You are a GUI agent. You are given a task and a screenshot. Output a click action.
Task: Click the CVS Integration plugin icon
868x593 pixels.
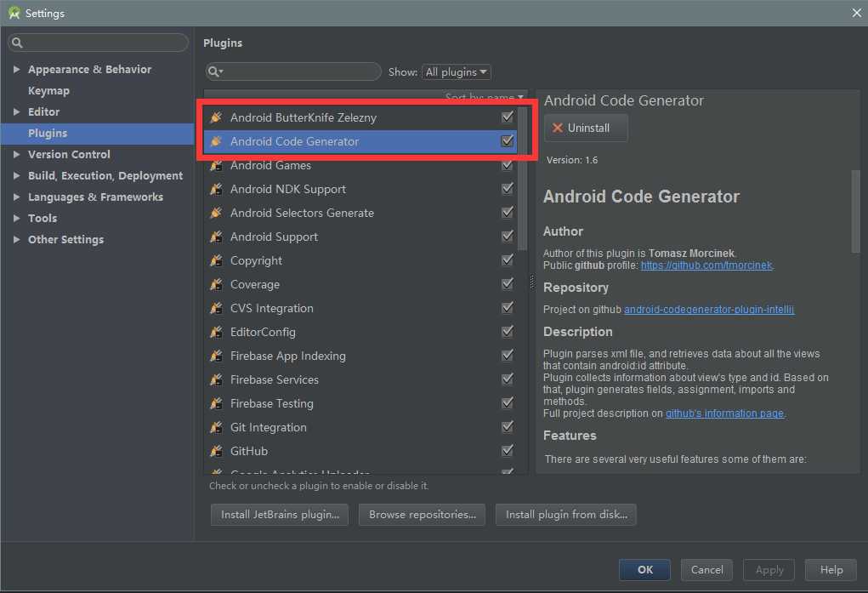click(216, 308)
